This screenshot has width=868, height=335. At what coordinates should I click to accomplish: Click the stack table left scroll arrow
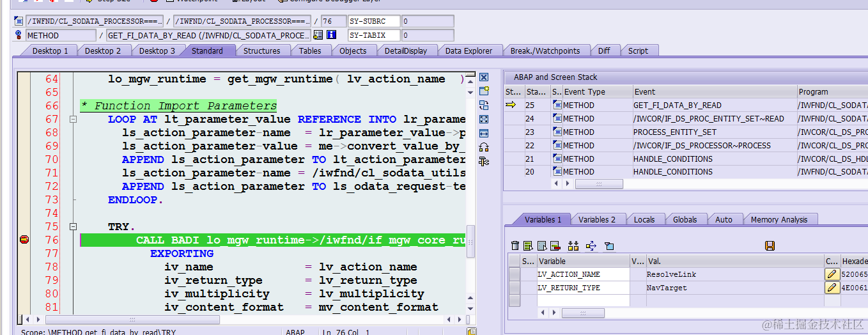pyautogui.click(x=556, y=183)
